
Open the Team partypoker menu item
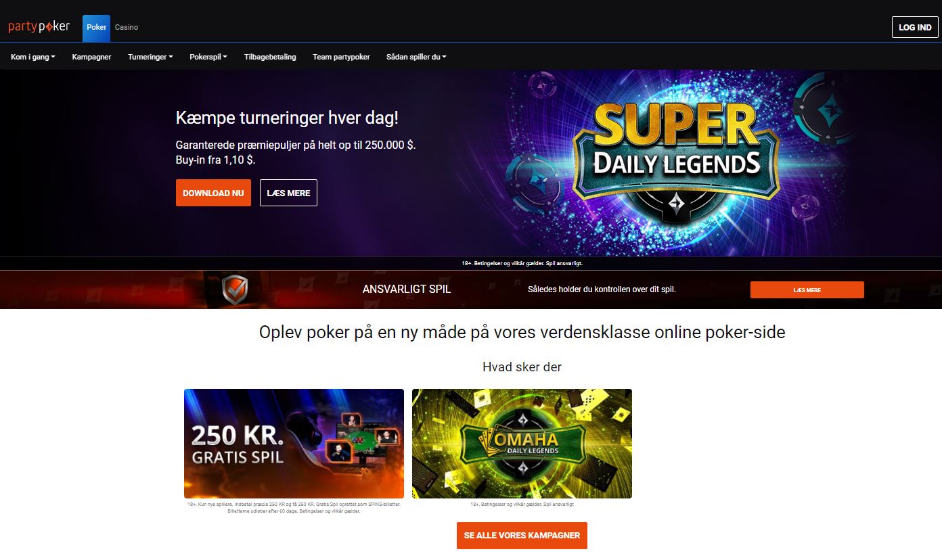click(341, 57)
